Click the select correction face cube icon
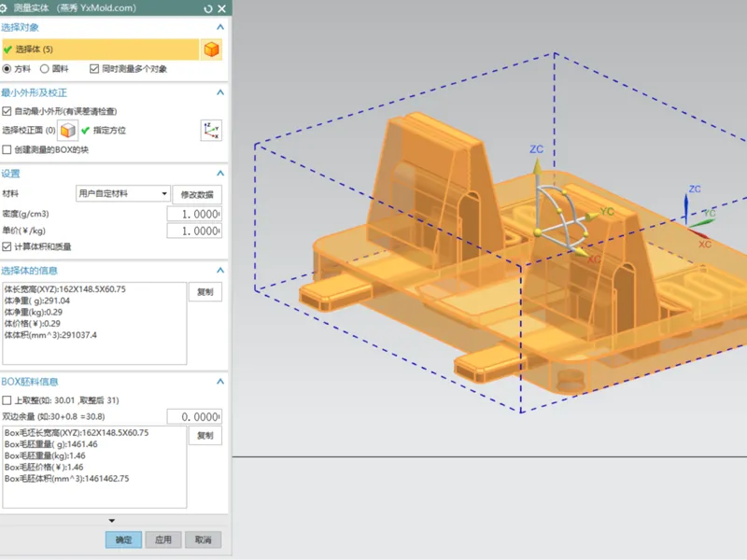This screenshot has height=560, width=747. (x=67, y=131)
